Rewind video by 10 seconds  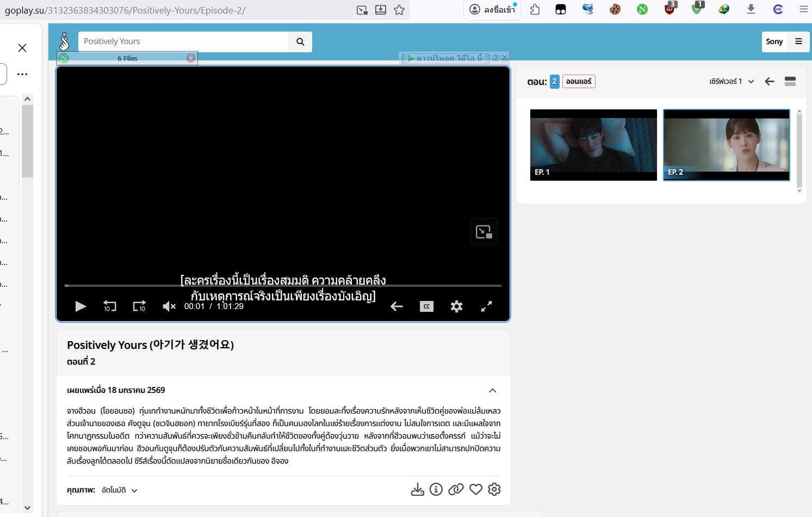pyautogui.click(x=110, y=306)
